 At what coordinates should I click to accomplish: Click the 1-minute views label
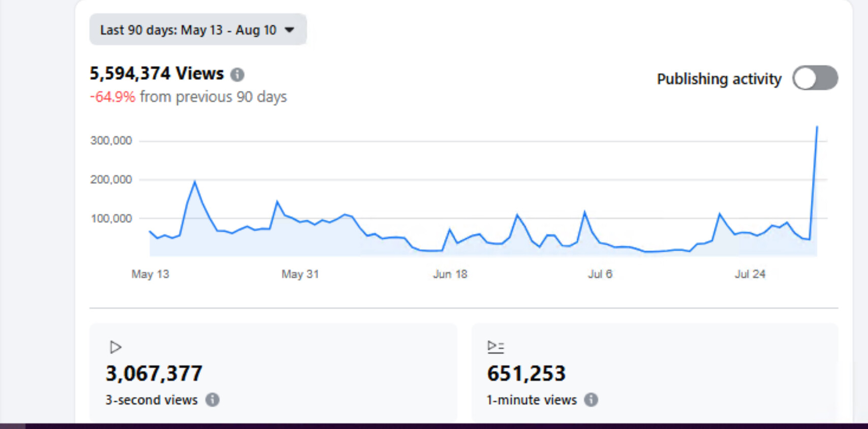coord(532,400)
